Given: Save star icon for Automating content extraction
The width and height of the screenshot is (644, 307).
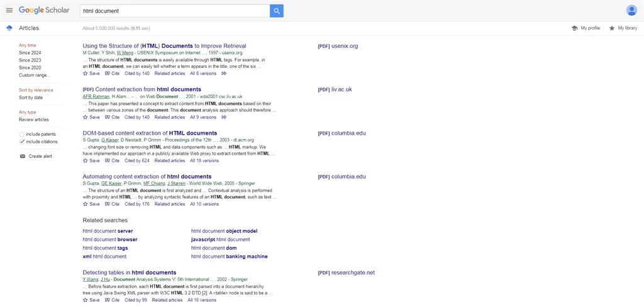Looking at the screenshot, I should click(86, 204).
